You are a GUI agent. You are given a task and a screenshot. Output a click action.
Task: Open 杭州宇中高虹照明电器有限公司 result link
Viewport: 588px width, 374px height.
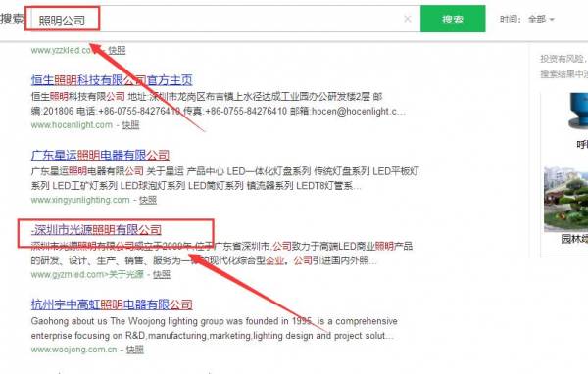click(112, 304)
